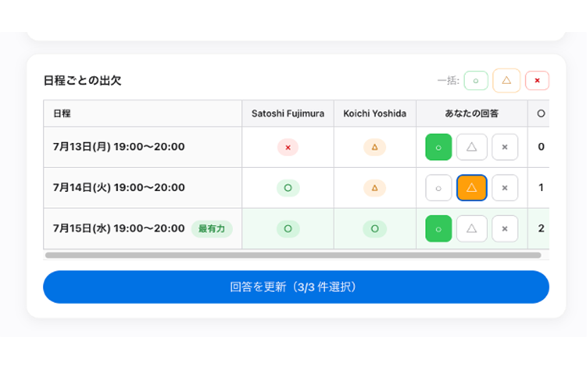Viewport: 588px width, 369px height.
Task: Click the ○ count 0 for 7月13日
Action: pyautogui.click(x=541, y=147)
